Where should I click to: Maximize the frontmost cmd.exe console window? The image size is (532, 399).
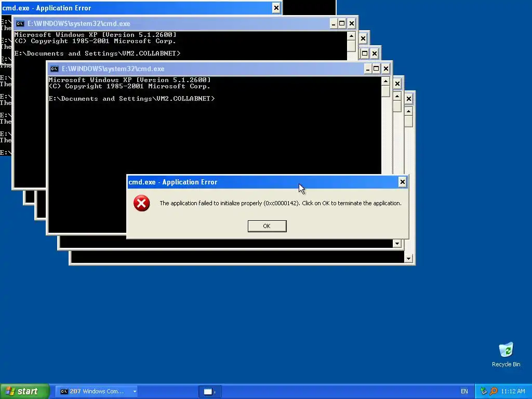tap(376, 69)
